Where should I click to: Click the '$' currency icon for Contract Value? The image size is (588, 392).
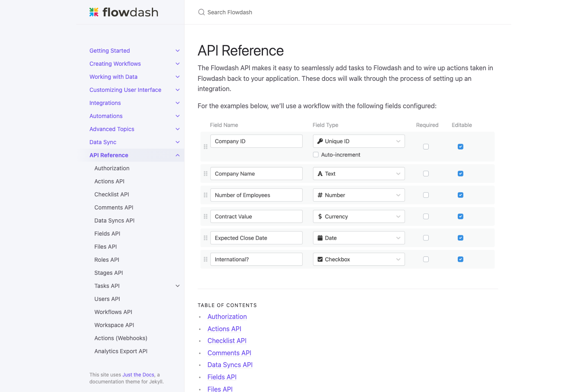[x=319, y=216]
